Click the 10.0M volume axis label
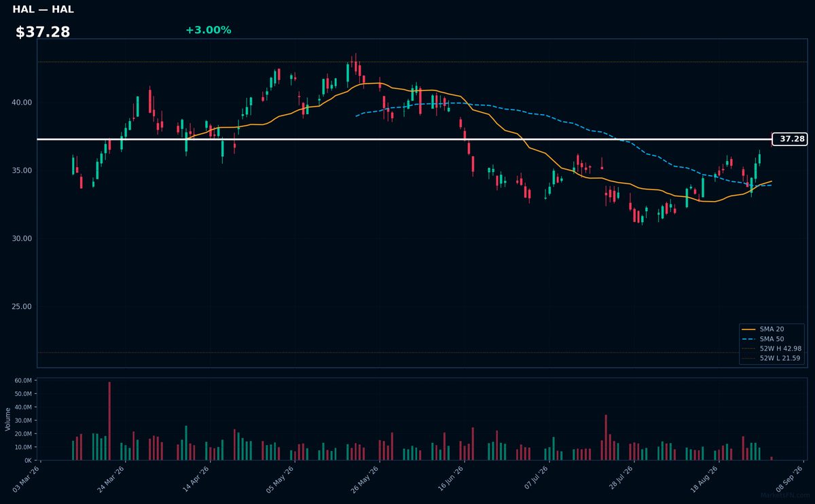The image size is (815, 504). tap(23, 447)
